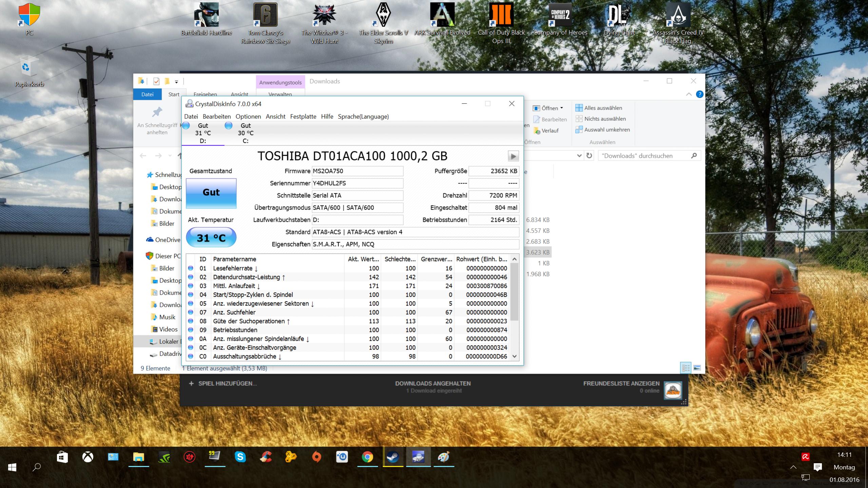This screenshot has height=488, width=868.
Task: Click the blue Gut health status button
Action: pos(211,193)
